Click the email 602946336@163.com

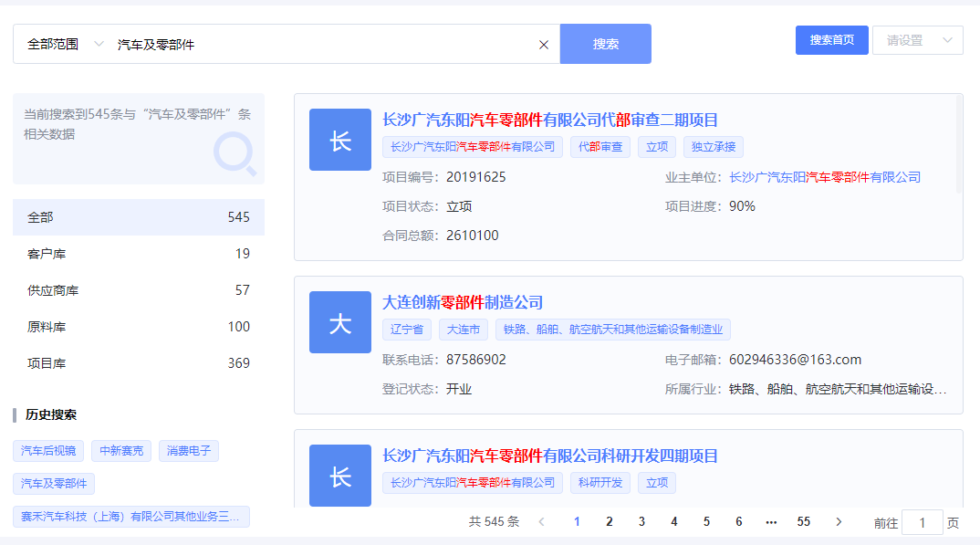[x=795, y=360]
